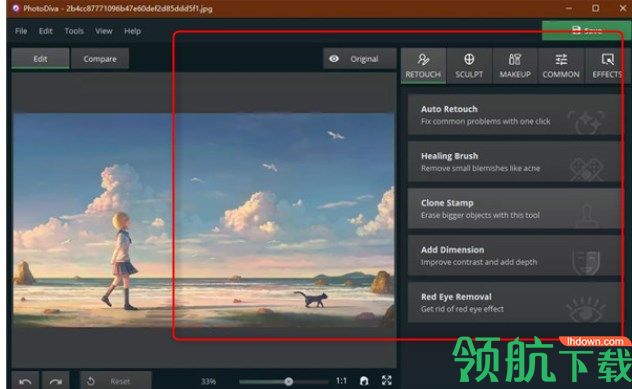Viewport: 632px width, 389px height.
Task: Click the face fit icon
Action: [x=364, y=381]
